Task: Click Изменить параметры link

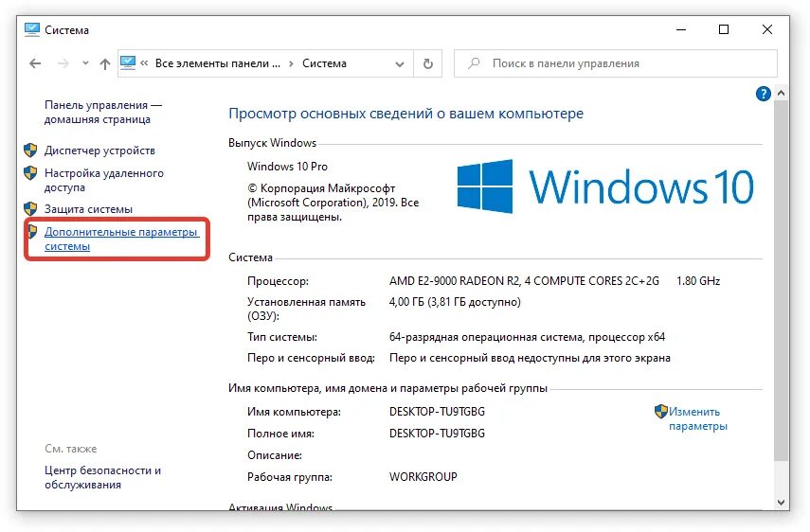Action: (x=698, y=419)
